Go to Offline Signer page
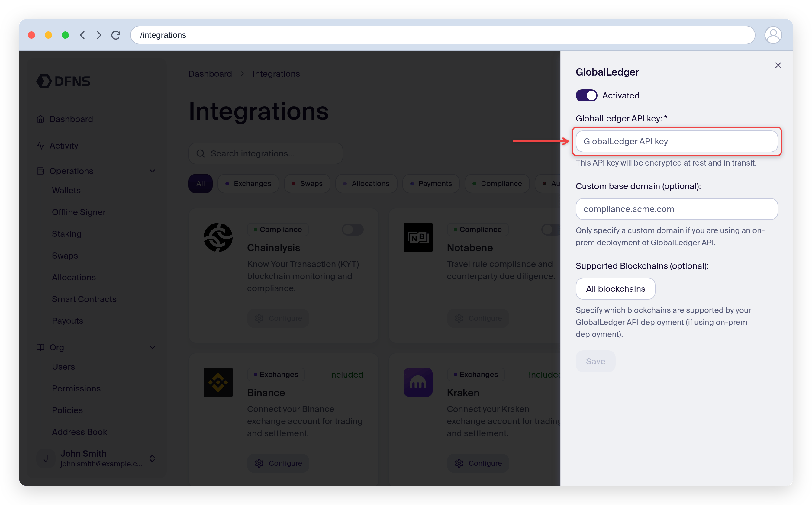 (79, 212)
